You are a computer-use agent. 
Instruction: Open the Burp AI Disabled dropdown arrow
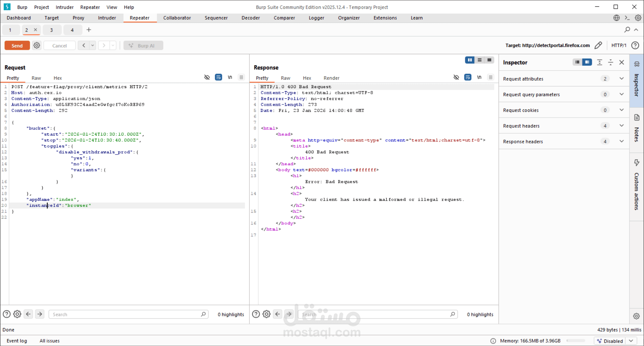point(631,341)
